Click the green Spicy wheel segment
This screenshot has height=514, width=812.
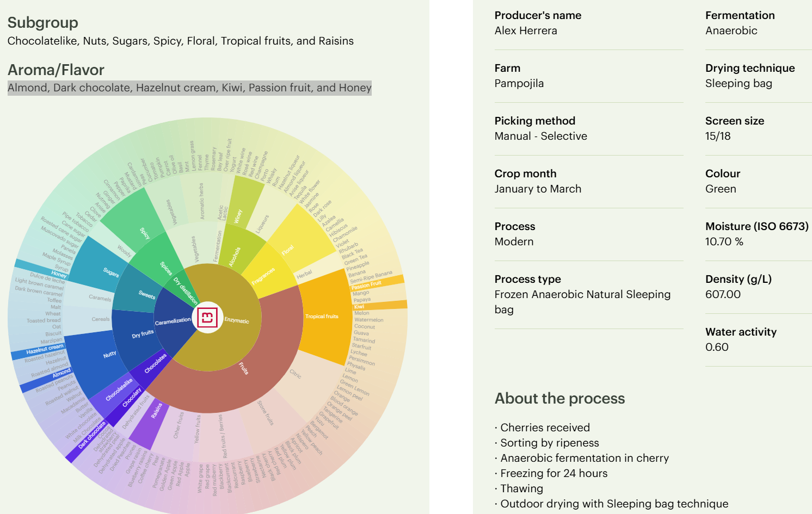point(145,233)
